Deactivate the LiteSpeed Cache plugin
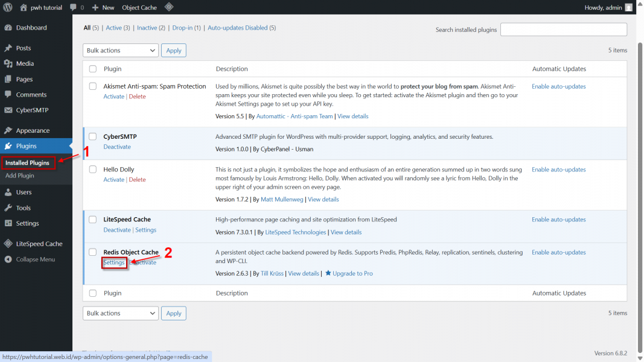Screen dimensions: 644x362 117,230
